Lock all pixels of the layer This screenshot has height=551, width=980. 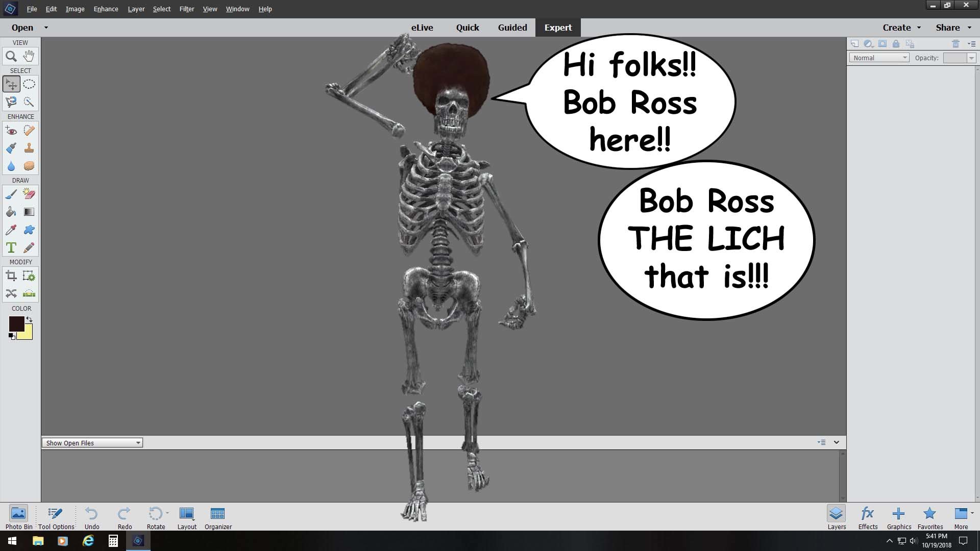click(896, 44)
